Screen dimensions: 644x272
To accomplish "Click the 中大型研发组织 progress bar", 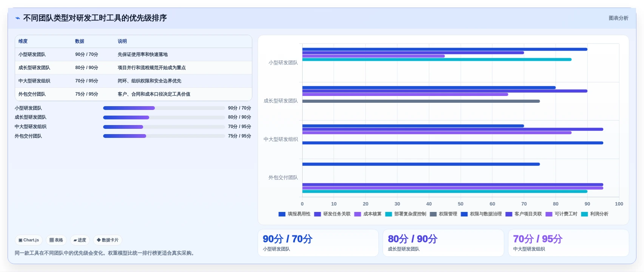I will 164,127.
